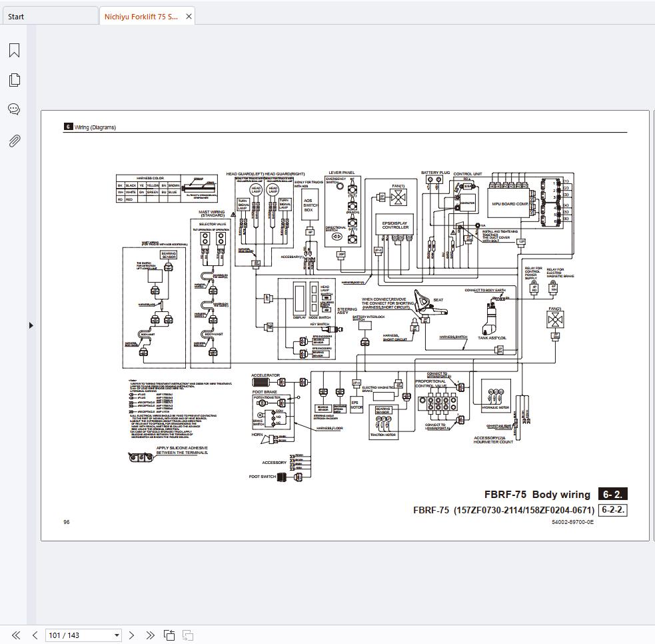
Task: Click the MPU BOARD COMP. label in diagram
Action: pos(510,204)
